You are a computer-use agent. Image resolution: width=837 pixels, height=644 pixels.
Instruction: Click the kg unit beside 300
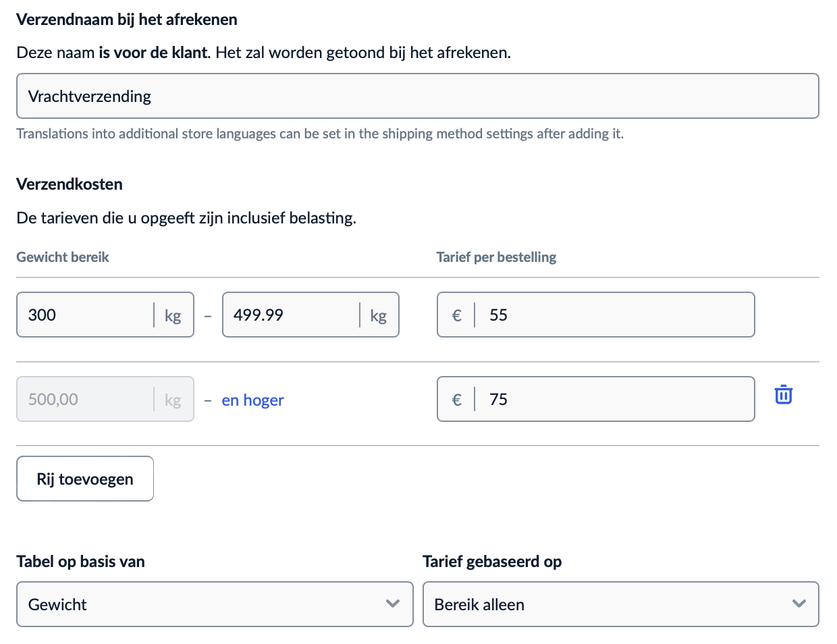pyautogui.click(x=173, y=315)
